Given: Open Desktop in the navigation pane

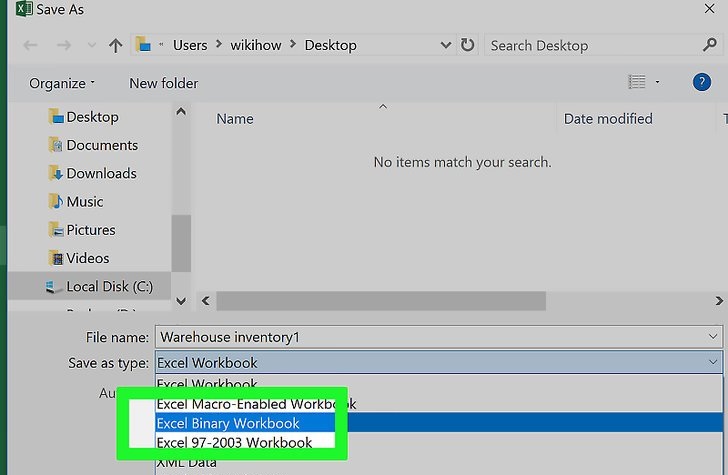Looking at the screenshot, I should pyautogui.click(x=92, y=117).
